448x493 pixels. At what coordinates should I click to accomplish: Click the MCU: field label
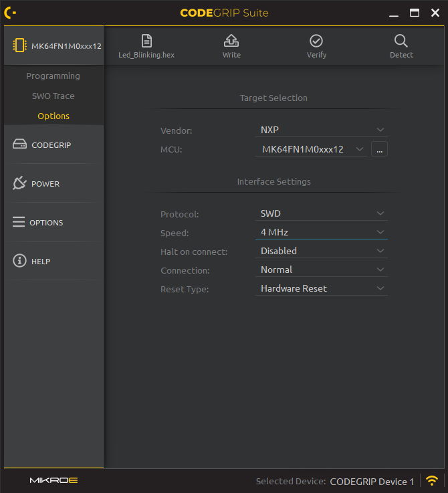point(171,149)
